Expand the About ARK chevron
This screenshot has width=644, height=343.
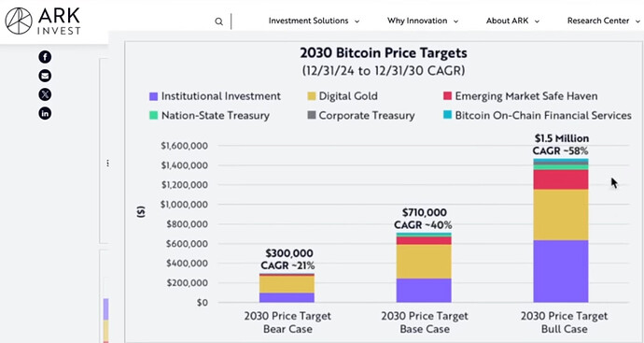pyautogui.click(x=537, y=21)
